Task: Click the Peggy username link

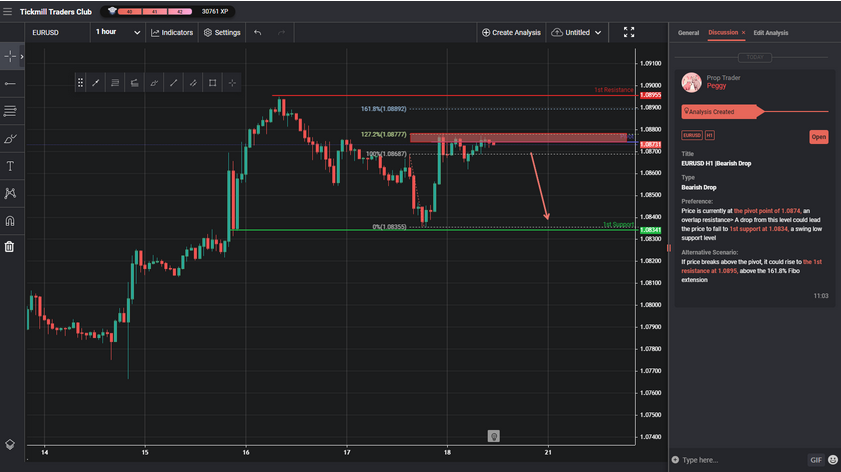Action: 716,86
